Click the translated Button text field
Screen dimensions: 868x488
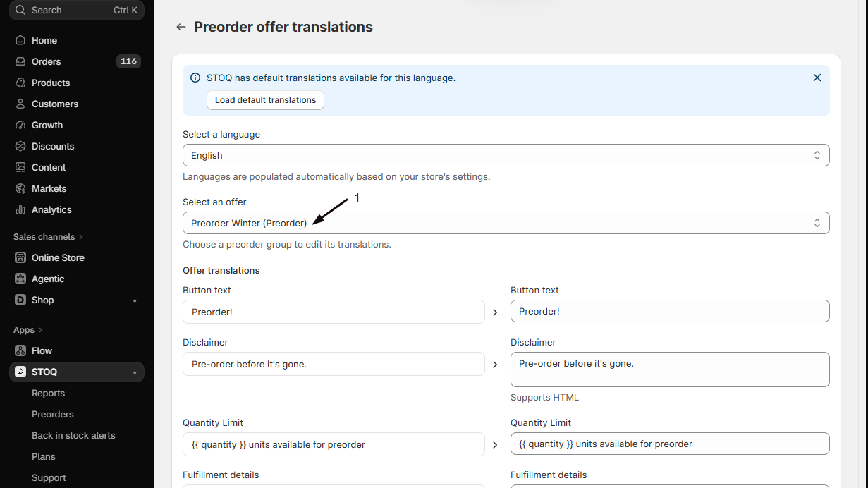pos(670,311)
